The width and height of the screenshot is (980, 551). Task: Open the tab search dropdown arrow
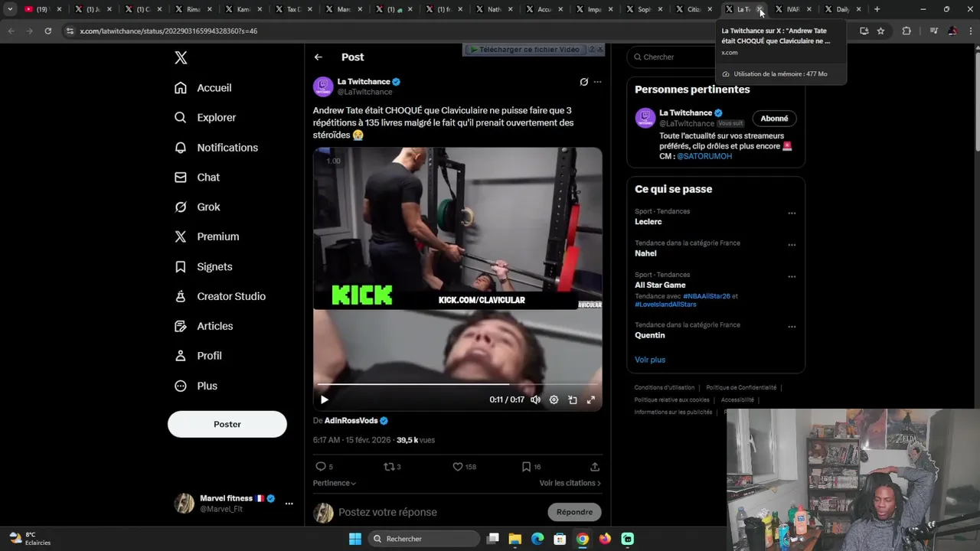(x=10, y=9)
